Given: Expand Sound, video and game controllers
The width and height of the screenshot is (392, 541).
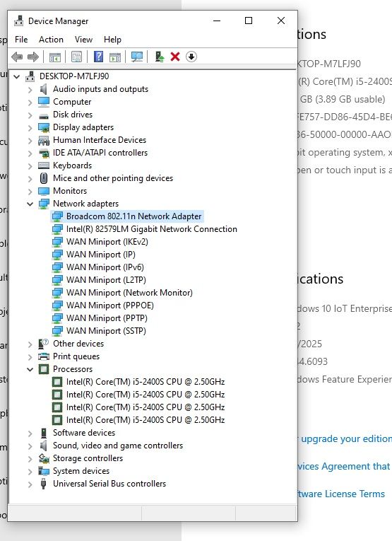Looking at the screenshot, I should 30,446.
